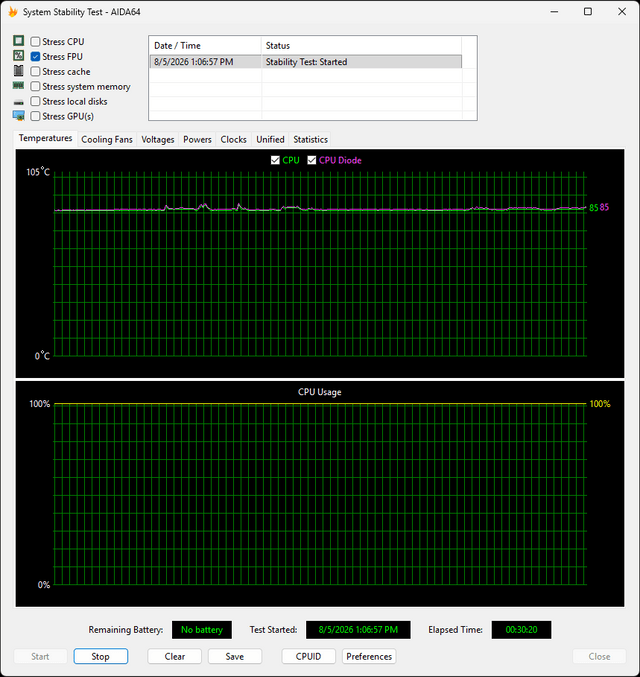Image resolution: width=640 pixels, height=677 pixels.
Task: Save the stability test results
Action: pos(235,656)
